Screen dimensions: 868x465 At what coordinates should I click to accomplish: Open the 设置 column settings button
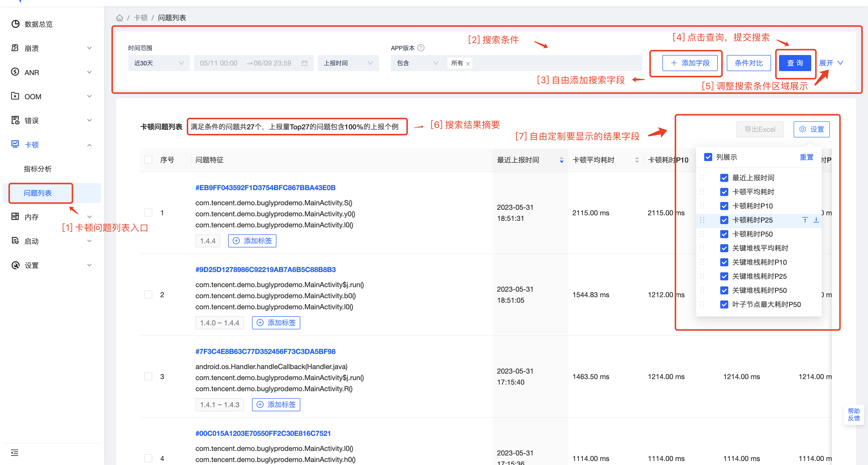click(x=811, y=129)
